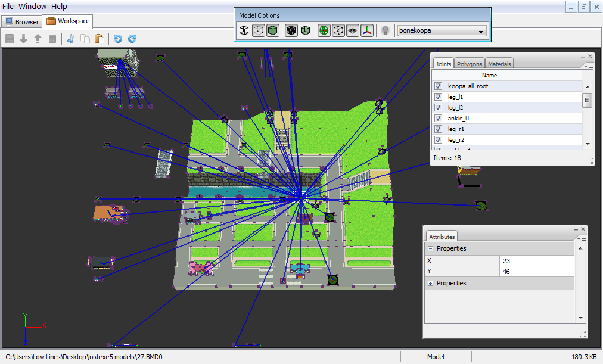Minimize the Joints panel
The height and width of the screenshot is (364, 603).
[583, 57]
